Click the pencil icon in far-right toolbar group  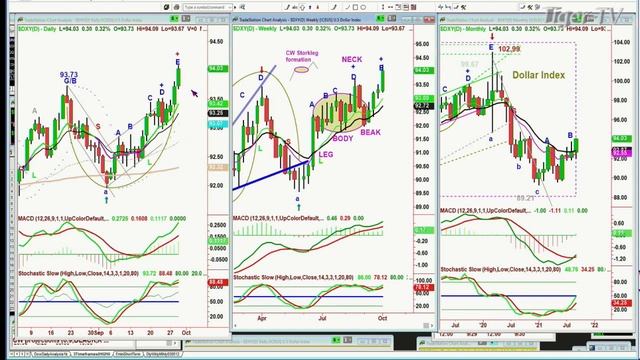coord(523,7)
